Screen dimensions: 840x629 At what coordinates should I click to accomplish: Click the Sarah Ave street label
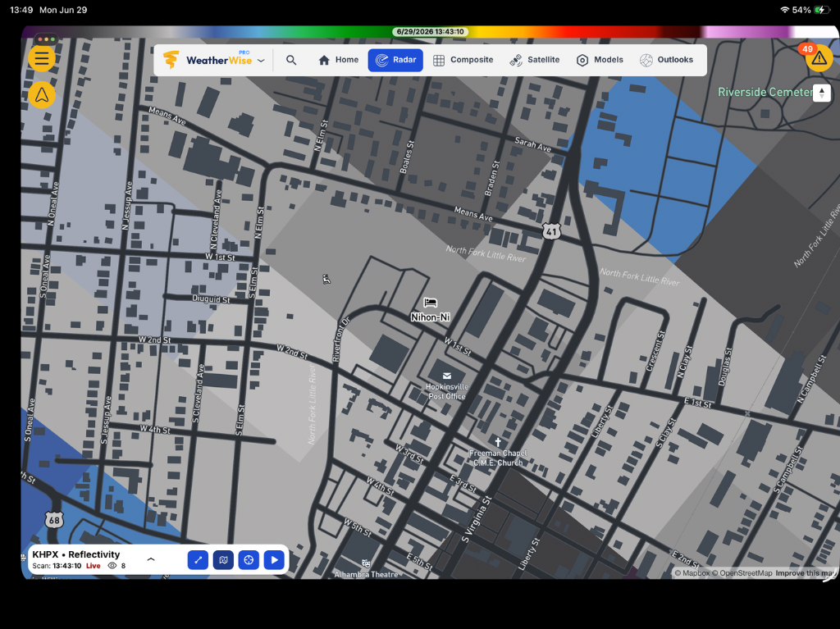[x=532, y=144]
